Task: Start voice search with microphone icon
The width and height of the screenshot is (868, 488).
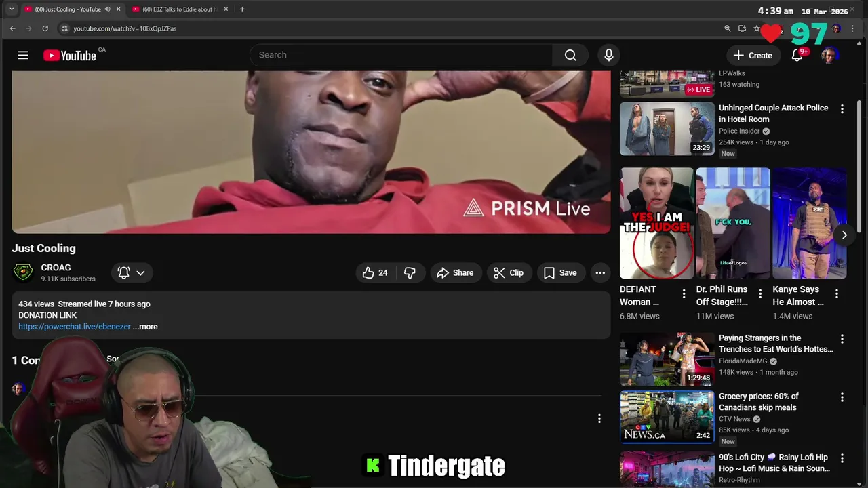Action: (x=609, y=55)
